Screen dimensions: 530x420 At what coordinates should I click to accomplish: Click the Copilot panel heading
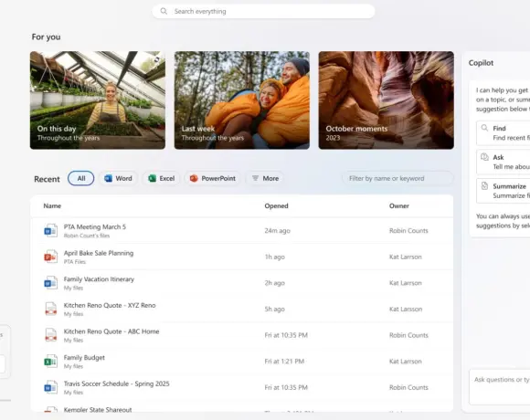(x=481, y=63)
